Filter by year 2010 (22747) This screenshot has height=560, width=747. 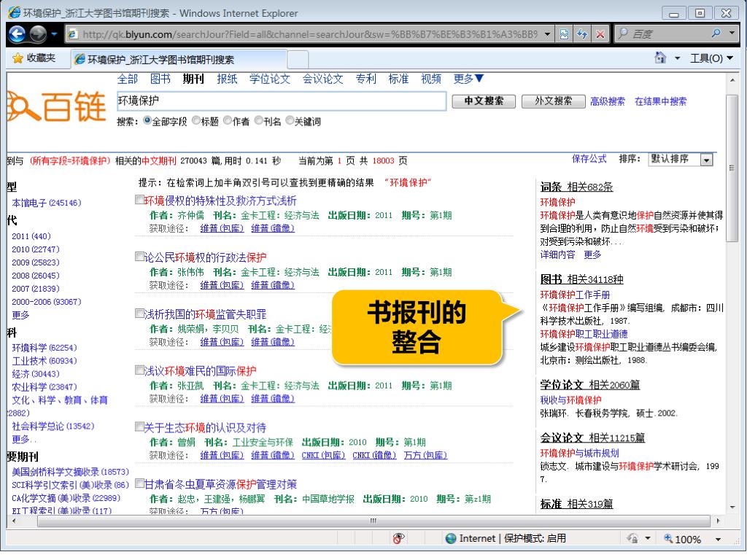tap(36, 249)
